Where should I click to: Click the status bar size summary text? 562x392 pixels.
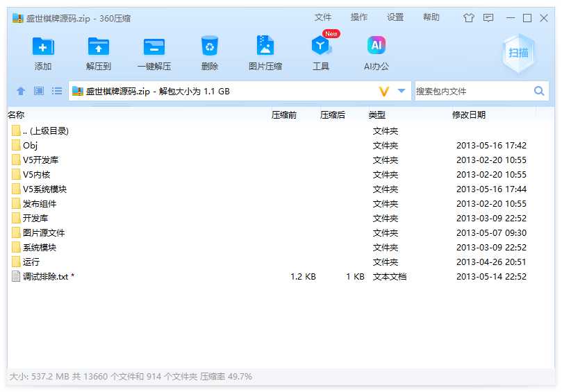pos(131,377)
